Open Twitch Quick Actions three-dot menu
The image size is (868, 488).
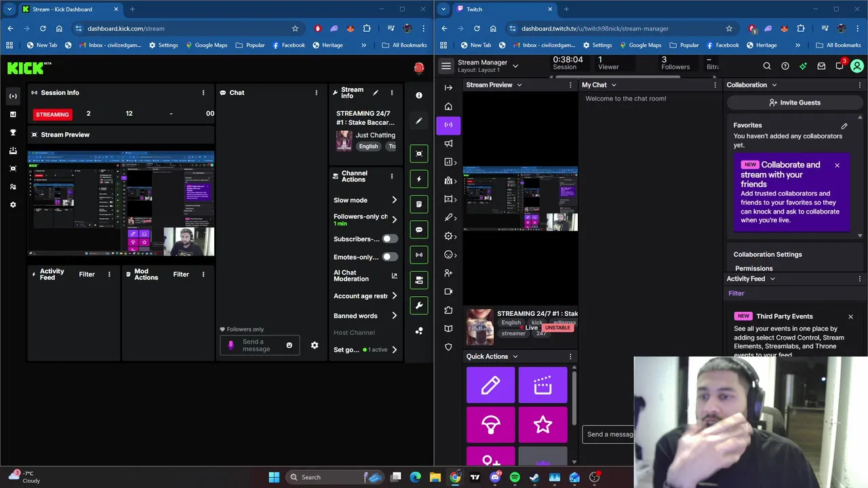(570, 357)
